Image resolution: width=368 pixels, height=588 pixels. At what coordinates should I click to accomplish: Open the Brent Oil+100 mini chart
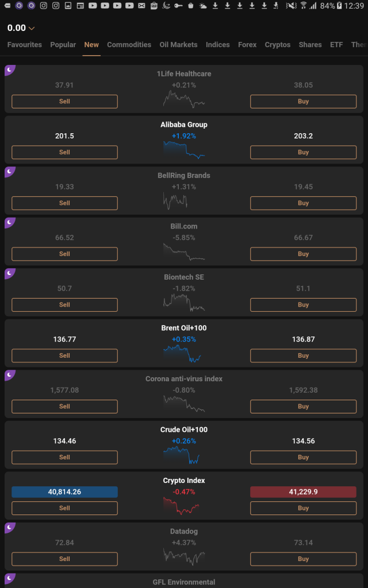(182, 353)
